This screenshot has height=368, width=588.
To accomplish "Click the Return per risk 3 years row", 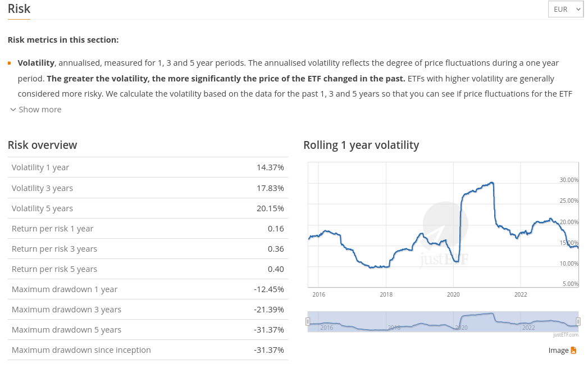I will (x=148, y=249).
